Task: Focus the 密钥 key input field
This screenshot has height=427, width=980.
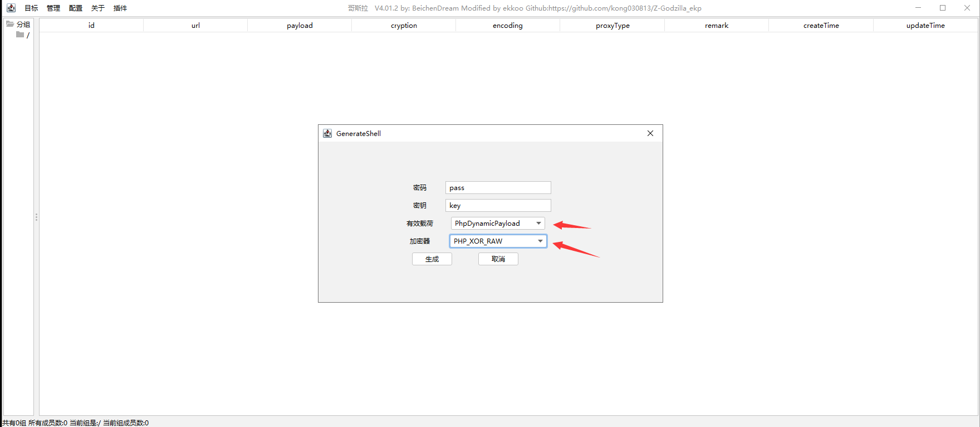Action: [x=498, y=206]
